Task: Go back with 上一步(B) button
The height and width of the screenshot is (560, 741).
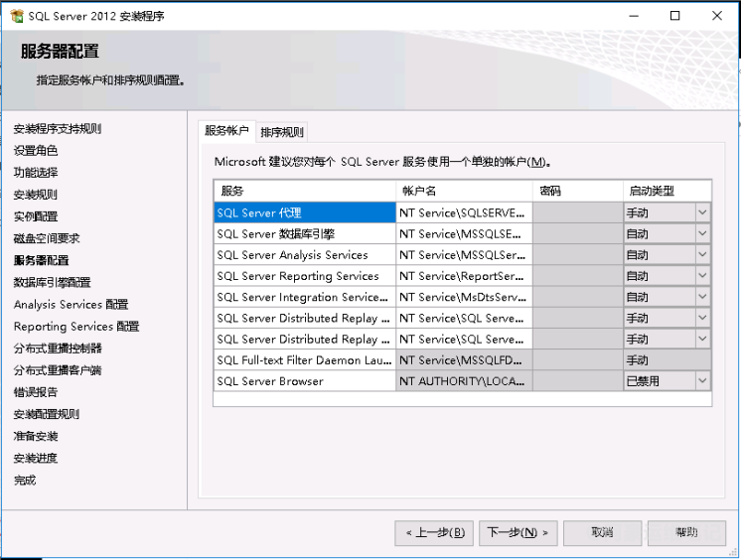Action: click(434, 533)
